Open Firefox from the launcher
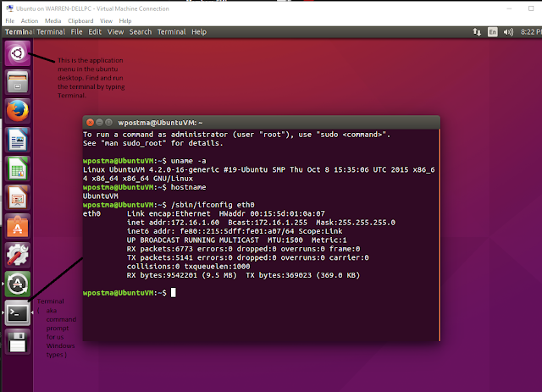542x392 pixels. [x=17, y=111]
